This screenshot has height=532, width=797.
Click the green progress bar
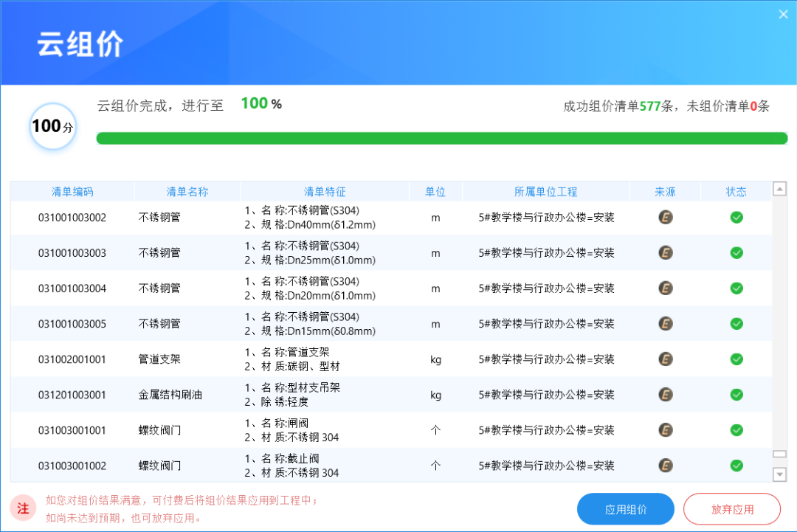[442, 138]
